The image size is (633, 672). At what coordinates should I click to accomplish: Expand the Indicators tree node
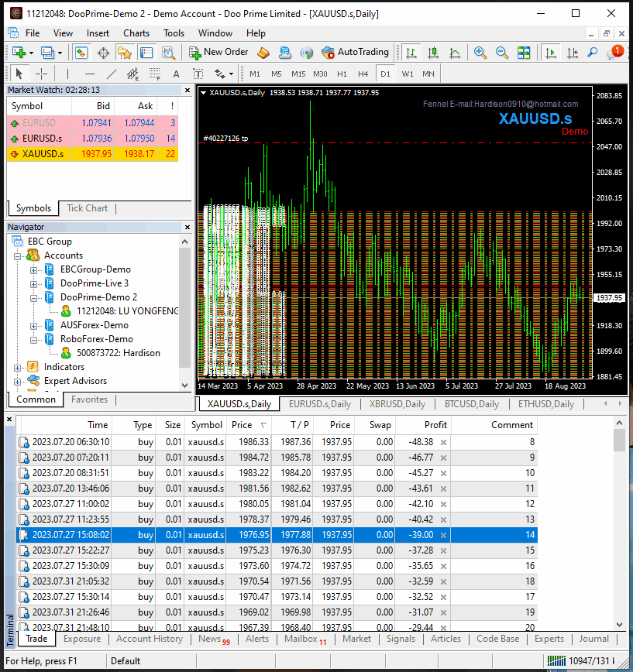[x=18, y=367]
